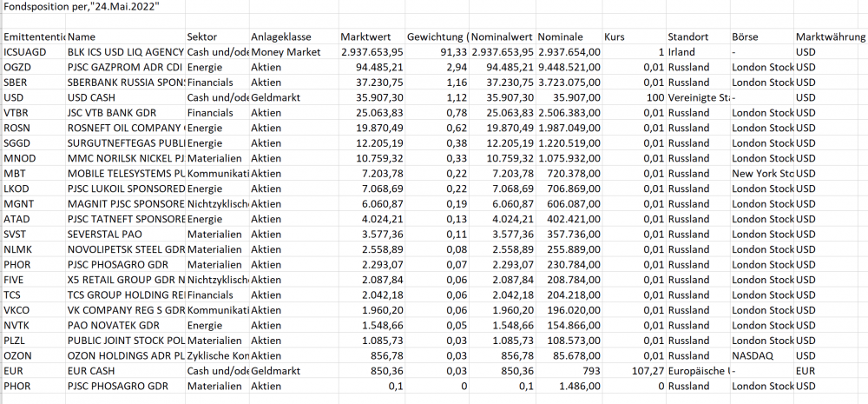Select the Vereinigte Staaten location cell
Screen dimensions: 868x404
698,97
